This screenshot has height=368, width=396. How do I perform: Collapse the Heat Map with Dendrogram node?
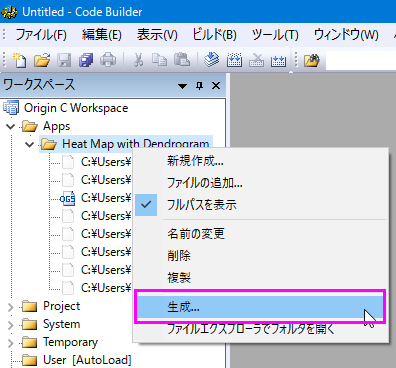30,144
